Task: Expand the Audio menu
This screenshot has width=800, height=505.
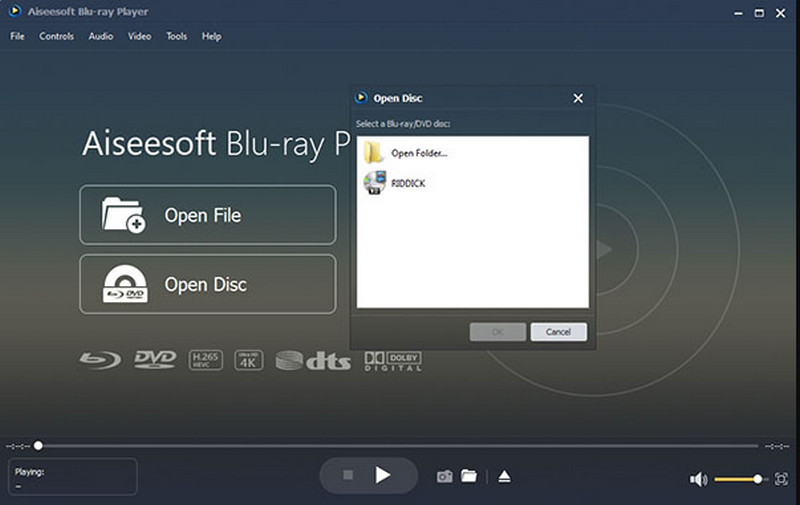Action: 101,36
